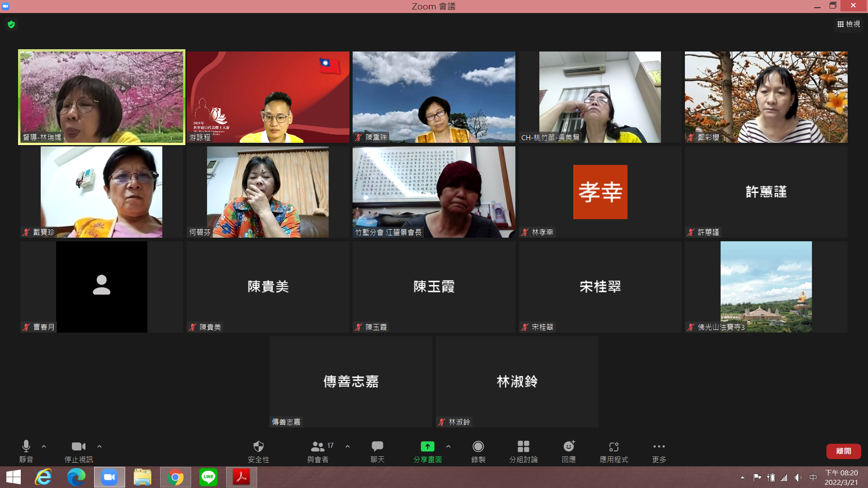
Task: Open LINE app from the taskbar
Action: (x=208, y=477)
